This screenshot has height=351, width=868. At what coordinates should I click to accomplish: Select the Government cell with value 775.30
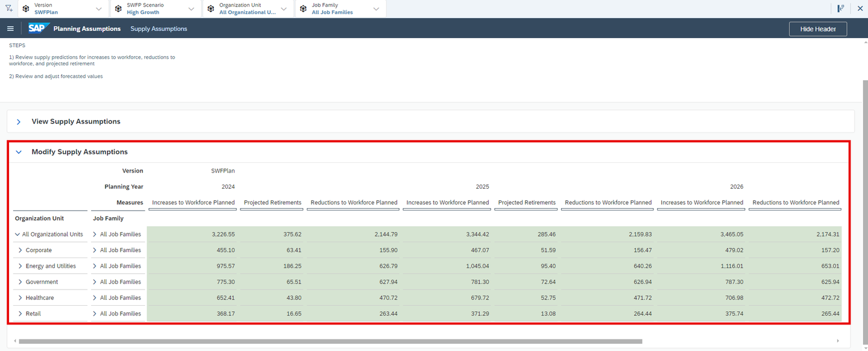[194, 282]
